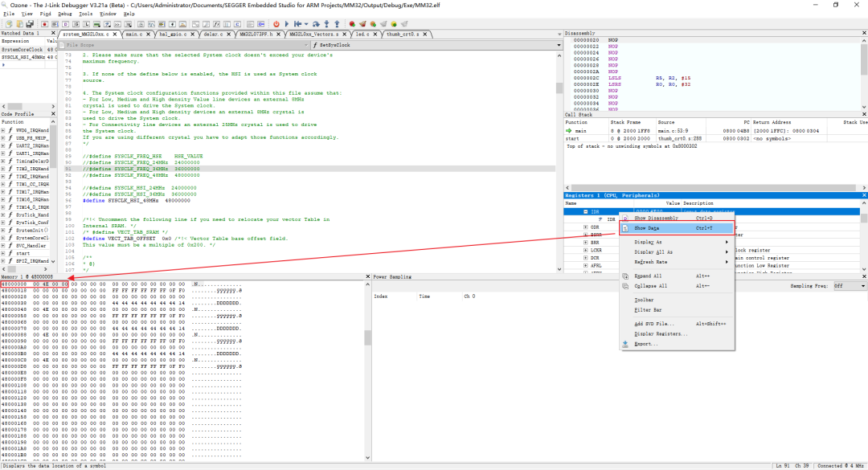Expand the start function in Code Profile
The width and height of the screenshot is (868, 470).
tap(2, 254)
